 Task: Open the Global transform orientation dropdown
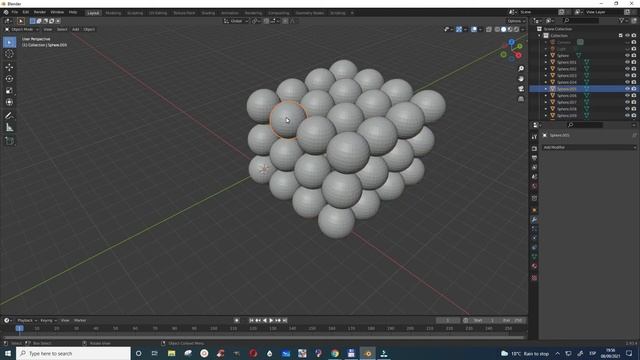(x=236, y=21)
